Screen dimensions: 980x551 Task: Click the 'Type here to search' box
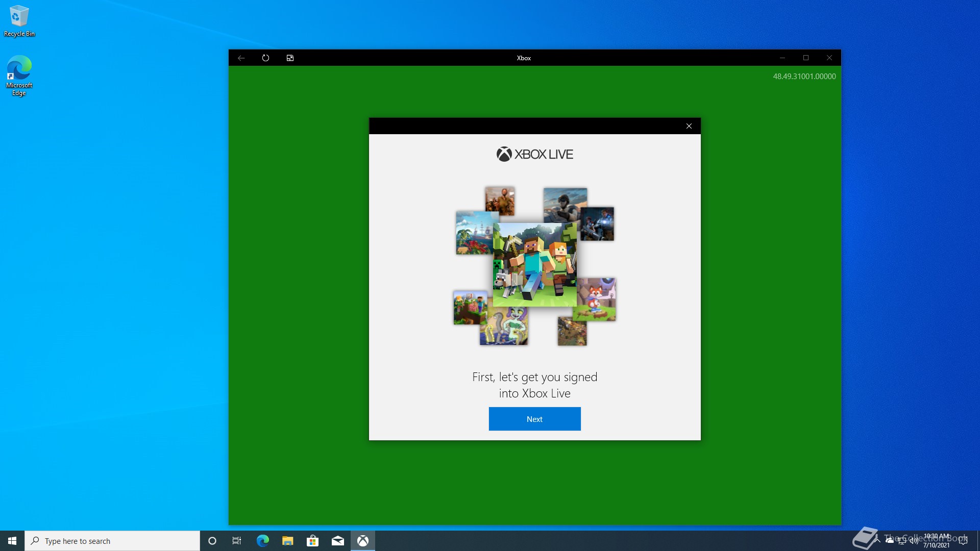112,541
